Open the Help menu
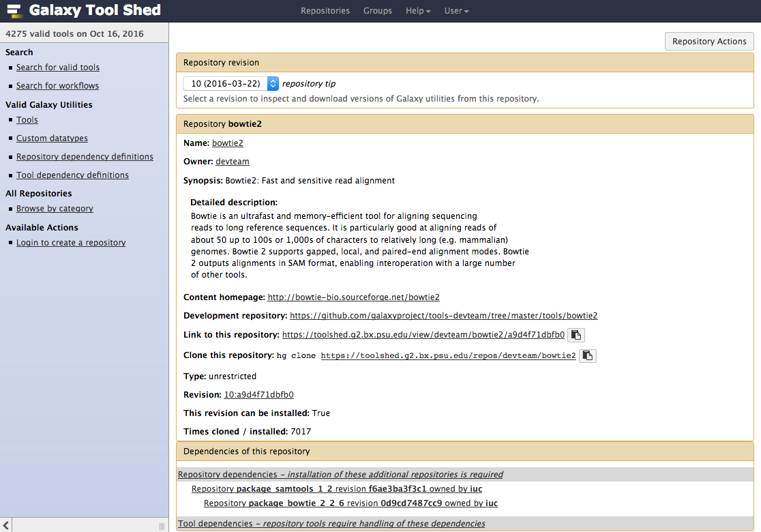This screenshot has width=761, height=532. [x=418, y=11]
